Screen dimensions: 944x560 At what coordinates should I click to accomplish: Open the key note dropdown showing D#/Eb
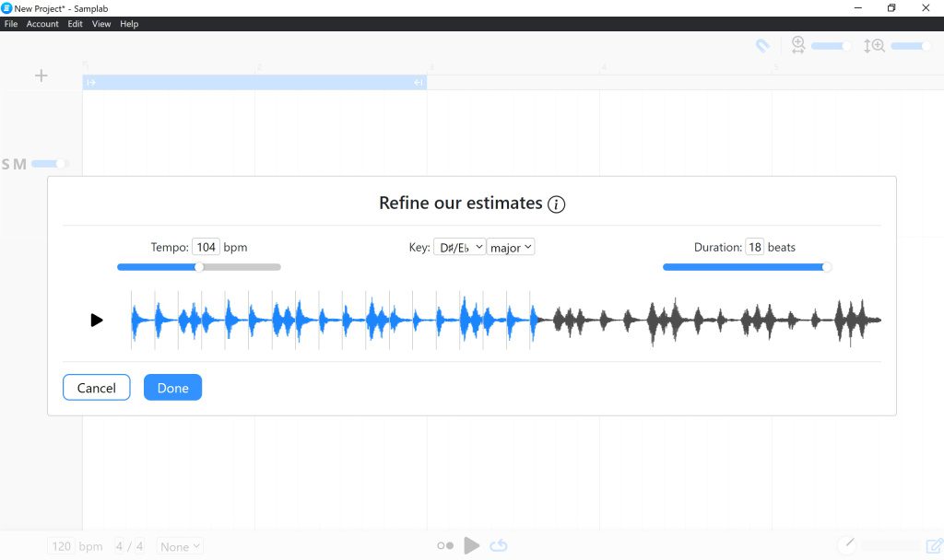pyautogui.click(x=459, y=248)
